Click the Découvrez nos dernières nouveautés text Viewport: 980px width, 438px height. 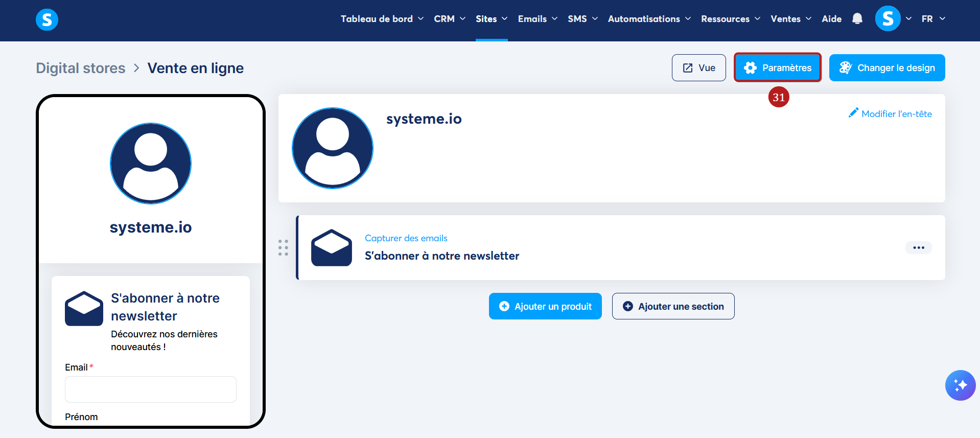(164, 340)
